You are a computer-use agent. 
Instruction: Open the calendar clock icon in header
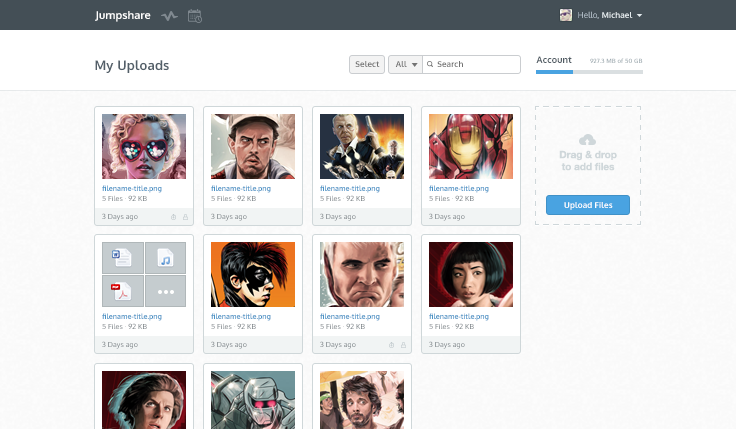[x=195, y=16]
